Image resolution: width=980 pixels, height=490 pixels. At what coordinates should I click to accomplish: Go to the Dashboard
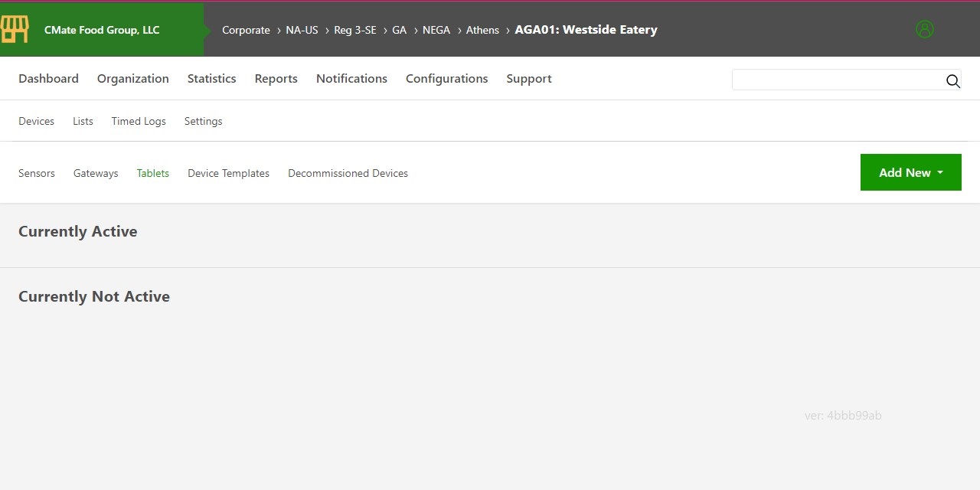tap(48, 78)
